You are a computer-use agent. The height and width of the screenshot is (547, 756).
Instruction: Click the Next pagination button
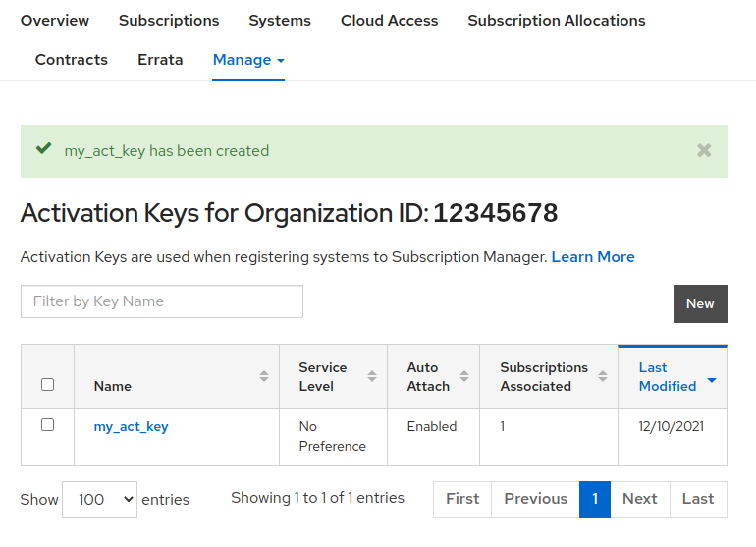(639, 499)
